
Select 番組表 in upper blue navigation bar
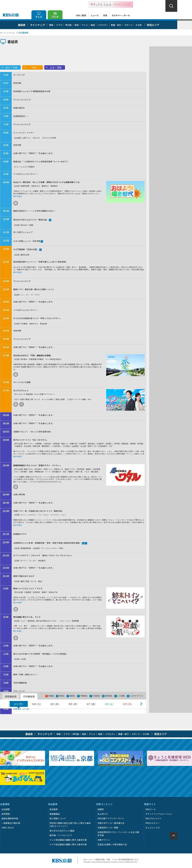pyautogui.click(x=22, y=25)
